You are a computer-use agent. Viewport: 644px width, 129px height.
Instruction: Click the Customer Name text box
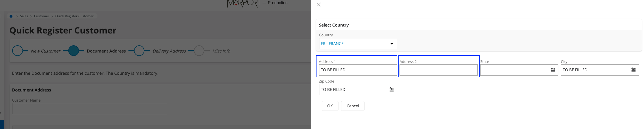(89, 109)
